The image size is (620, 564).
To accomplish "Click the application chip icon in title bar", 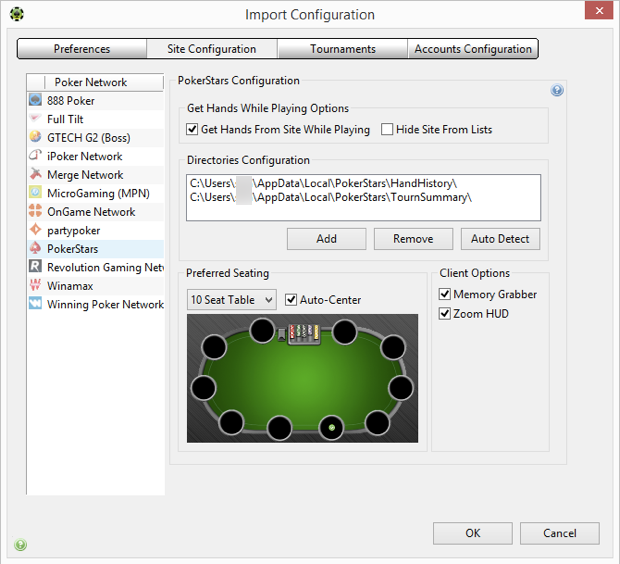I will (x=17, y=14).
